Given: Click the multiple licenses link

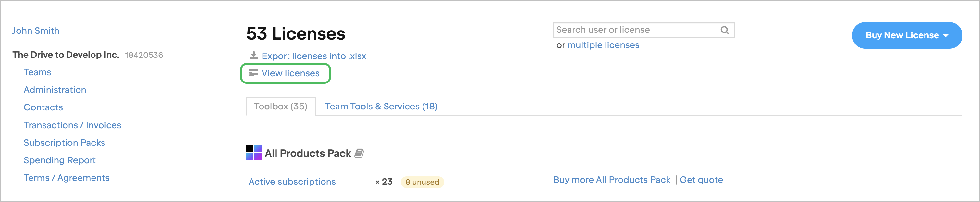Looking at the screenshot, I should (604, 45).
